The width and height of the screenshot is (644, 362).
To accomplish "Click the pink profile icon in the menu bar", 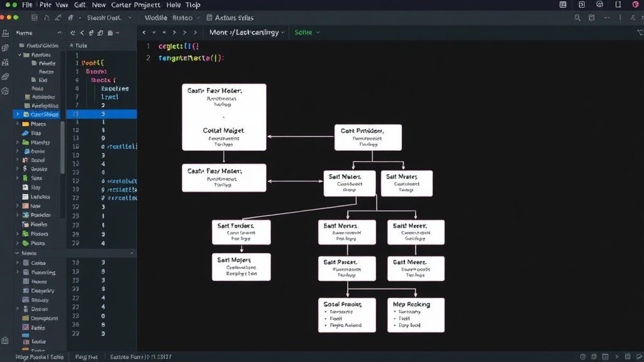I will click(635, 4).
